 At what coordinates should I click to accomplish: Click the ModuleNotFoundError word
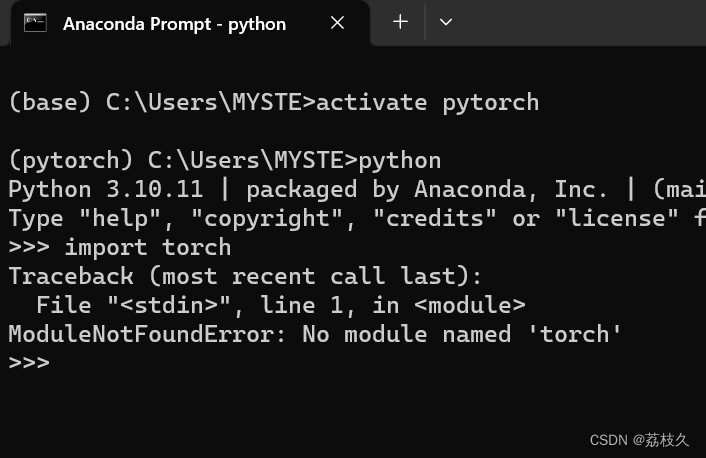147,333
